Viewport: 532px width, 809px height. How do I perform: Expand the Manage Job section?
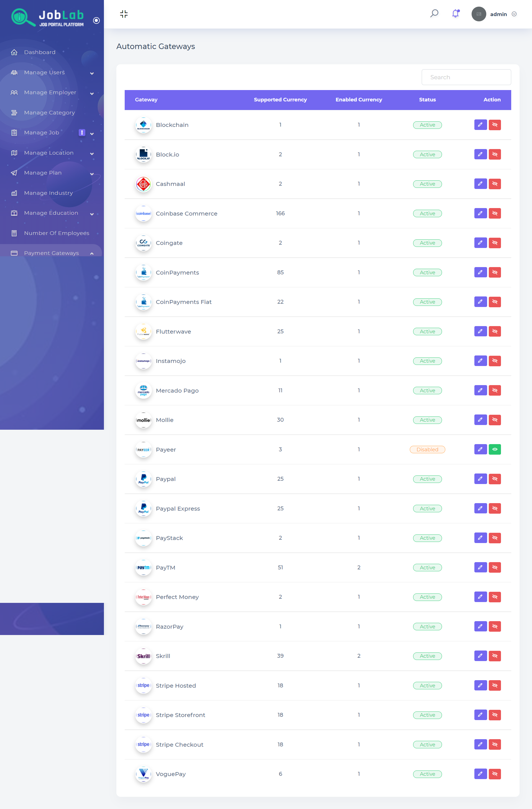(92, 133)
